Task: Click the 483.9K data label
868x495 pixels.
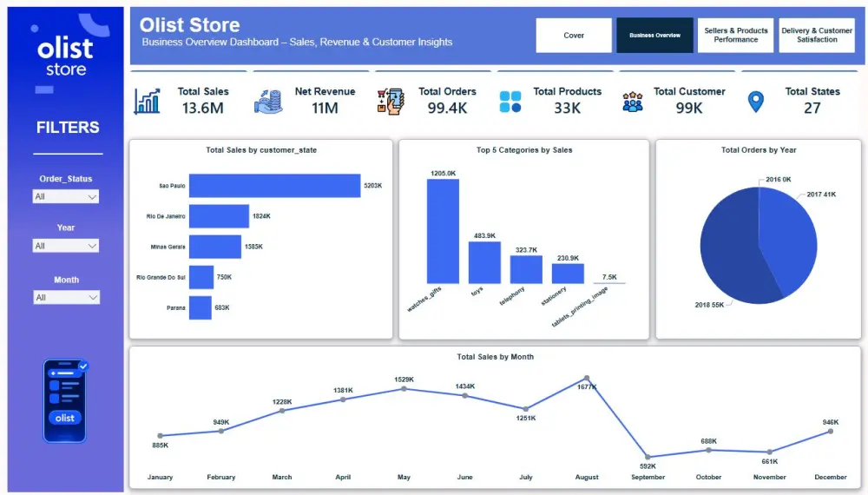Action: click(x=484, y=236)
